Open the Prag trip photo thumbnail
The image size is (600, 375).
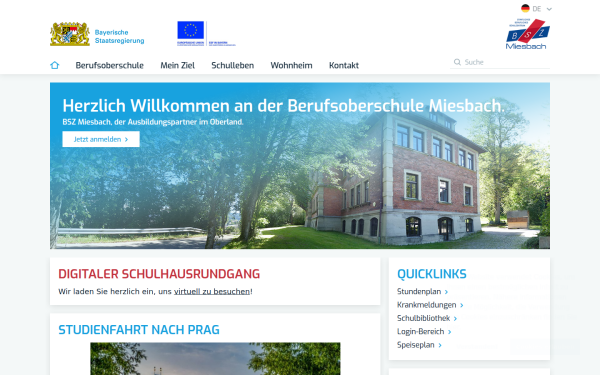[x=215, y=359]
